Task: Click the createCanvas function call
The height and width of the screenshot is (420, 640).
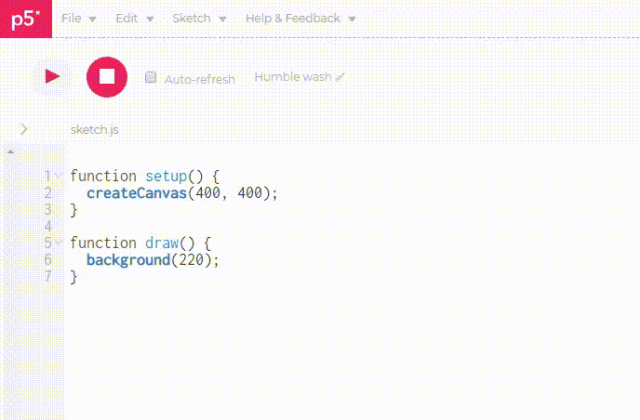Action: (x=136, y=193)
